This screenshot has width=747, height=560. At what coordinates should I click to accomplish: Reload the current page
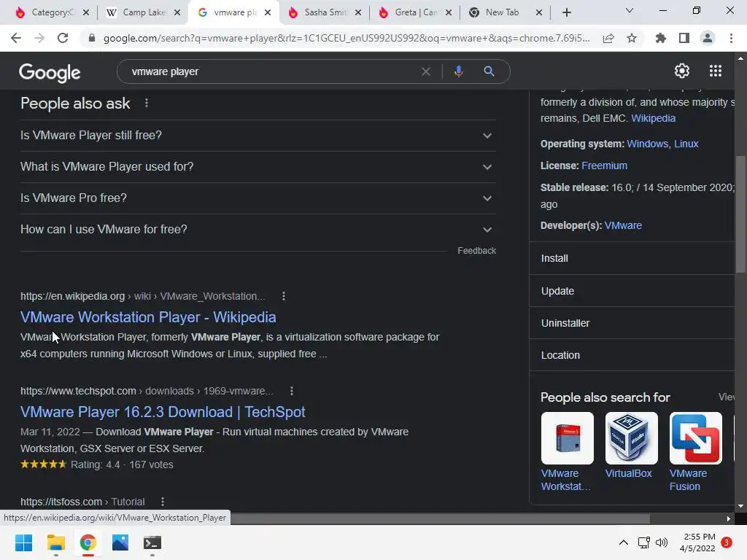[63, 38]
